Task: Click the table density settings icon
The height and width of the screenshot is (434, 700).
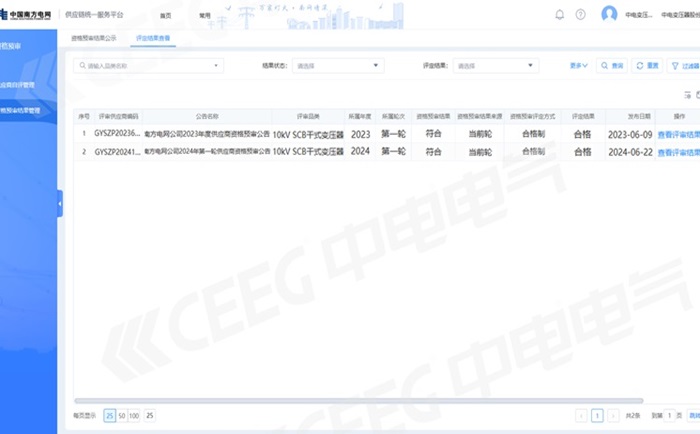Action: 687,95
